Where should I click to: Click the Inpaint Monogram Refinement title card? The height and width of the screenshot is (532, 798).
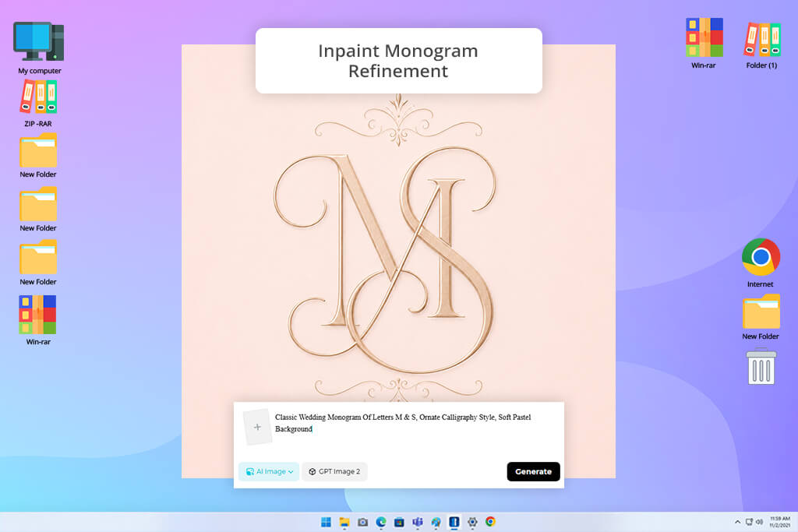click(x=398, y=61)
